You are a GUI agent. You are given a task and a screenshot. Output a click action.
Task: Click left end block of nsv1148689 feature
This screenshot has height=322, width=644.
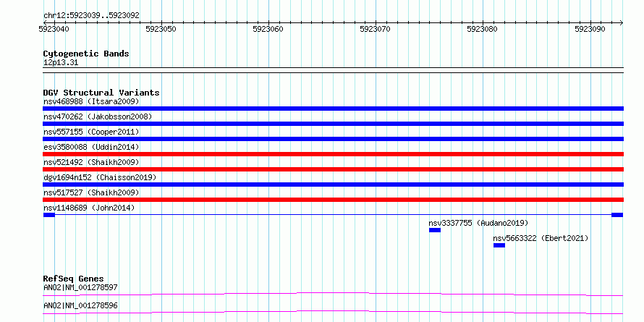pos(49,215)
